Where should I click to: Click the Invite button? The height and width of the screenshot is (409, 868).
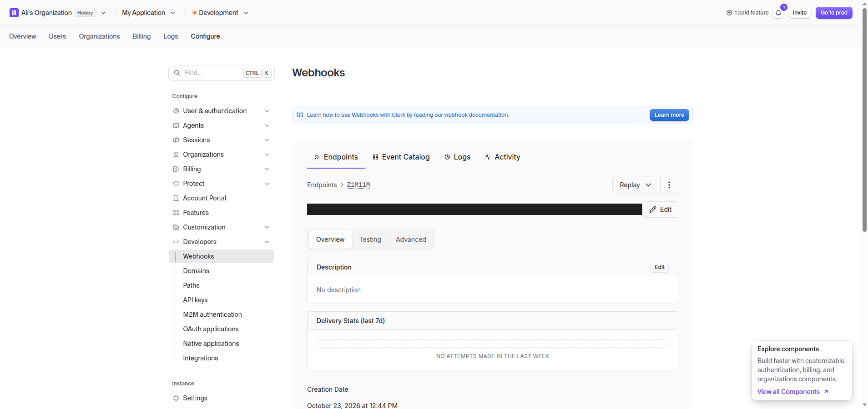799,13
